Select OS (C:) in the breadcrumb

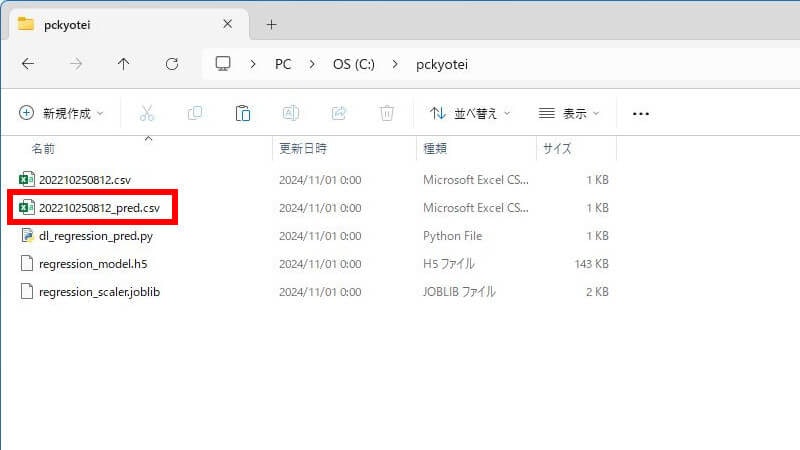354,64
